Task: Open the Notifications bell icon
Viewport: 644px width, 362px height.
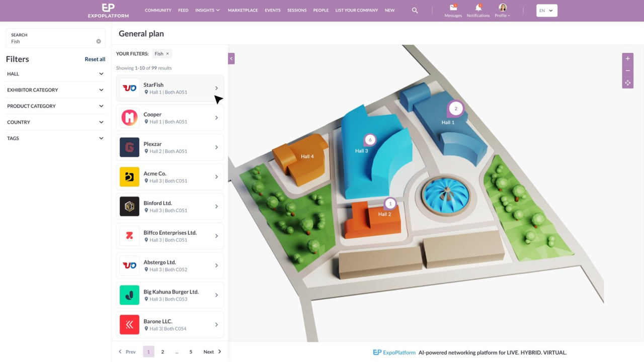Action: tap(478, 8)
